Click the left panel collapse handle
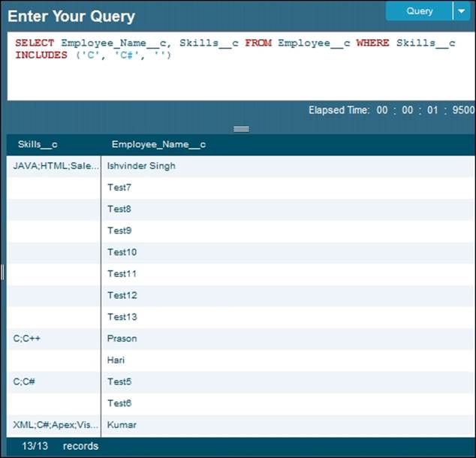The width and height of the screenshot is (476, 458). [2, 272]
